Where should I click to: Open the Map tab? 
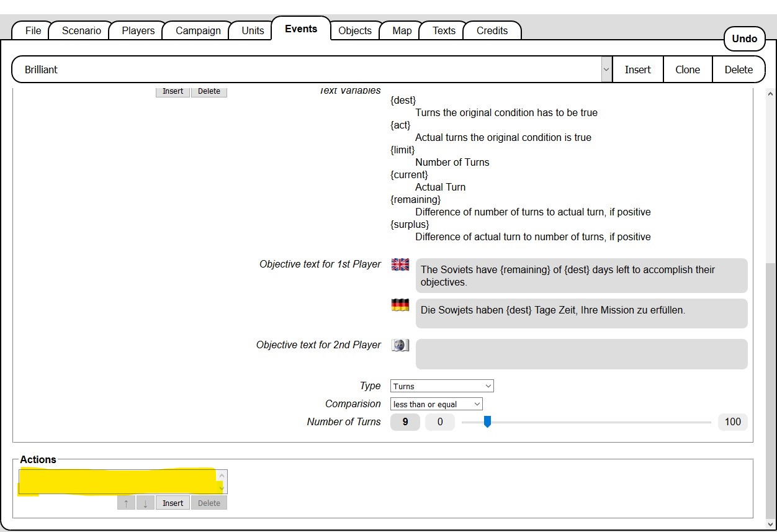402,30
